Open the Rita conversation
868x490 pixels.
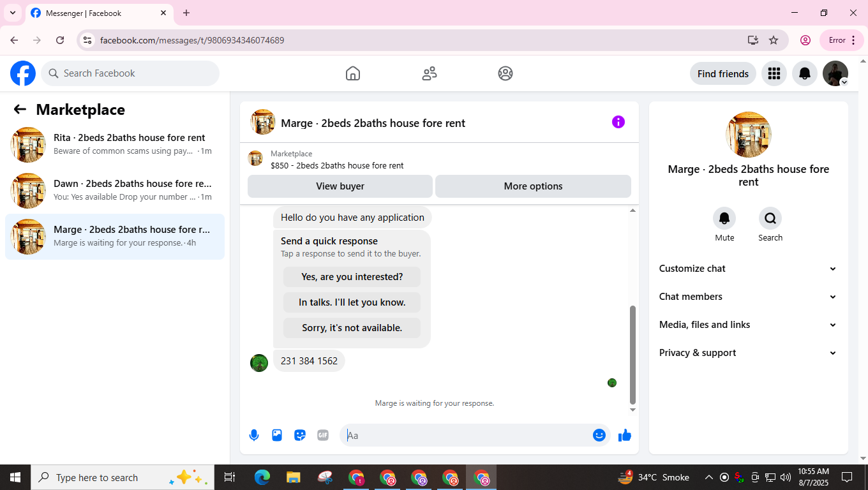[x=115, y=145]
